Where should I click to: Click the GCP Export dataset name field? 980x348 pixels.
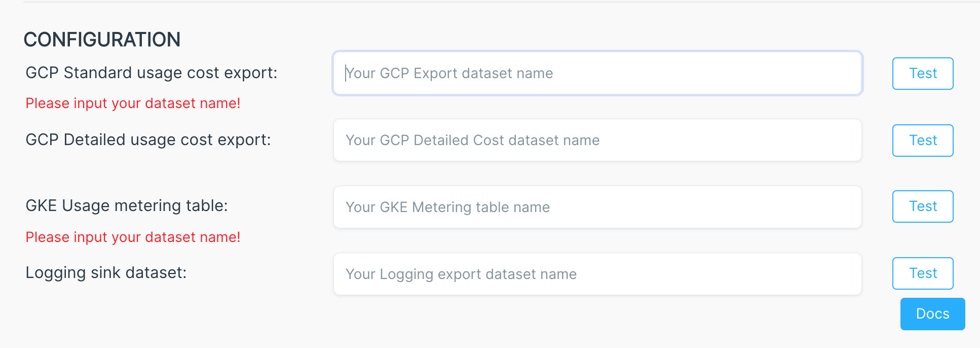(x=597, y=73)
